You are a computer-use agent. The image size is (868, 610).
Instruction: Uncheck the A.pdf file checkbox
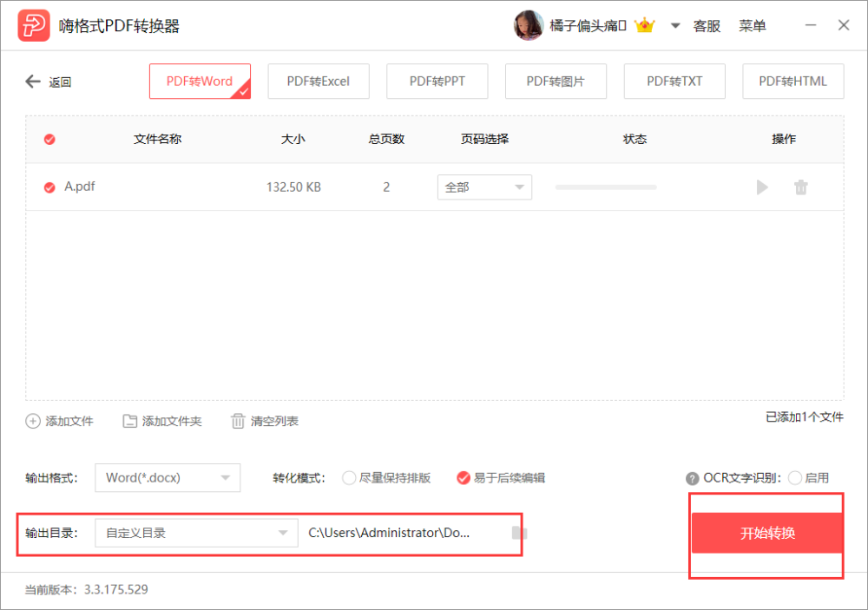(49, 187)
